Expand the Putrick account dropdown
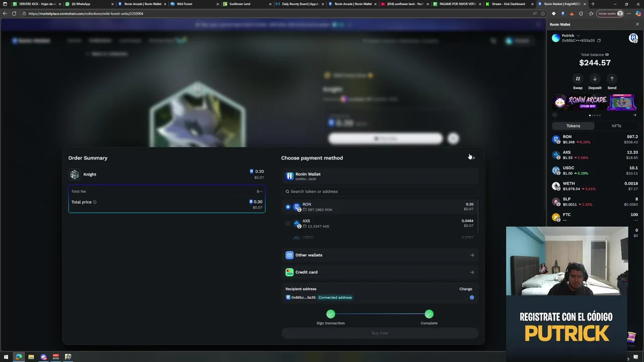 click(x=578, y=36)
